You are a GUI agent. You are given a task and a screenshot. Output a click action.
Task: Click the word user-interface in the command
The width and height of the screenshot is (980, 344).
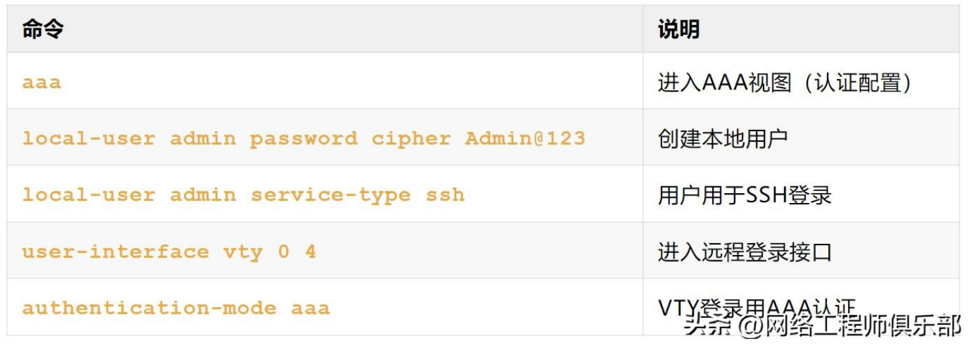(115, 252)
